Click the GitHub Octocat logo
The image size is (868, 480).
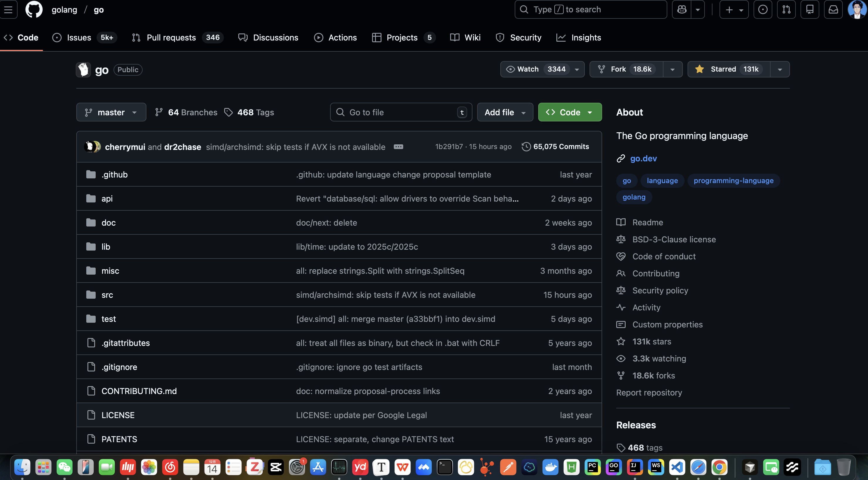[34, 9]
